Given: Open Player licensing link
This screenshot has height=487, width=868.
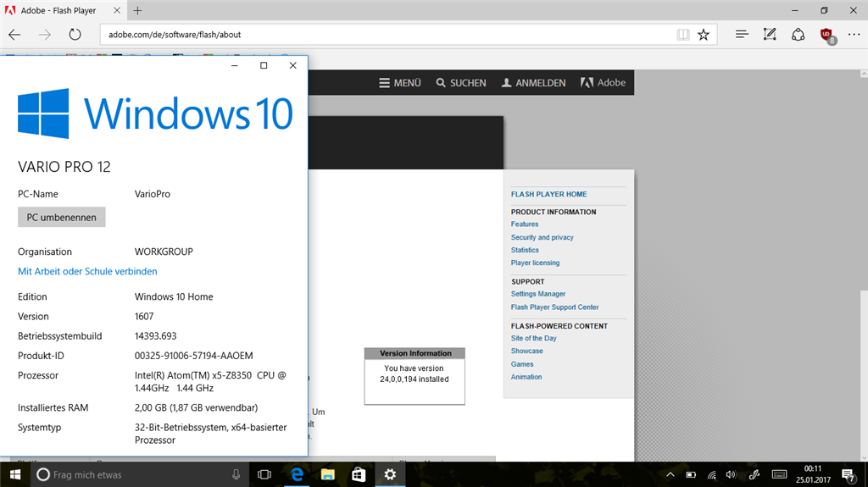Looking at the screenshot, I should coord(535,263).
